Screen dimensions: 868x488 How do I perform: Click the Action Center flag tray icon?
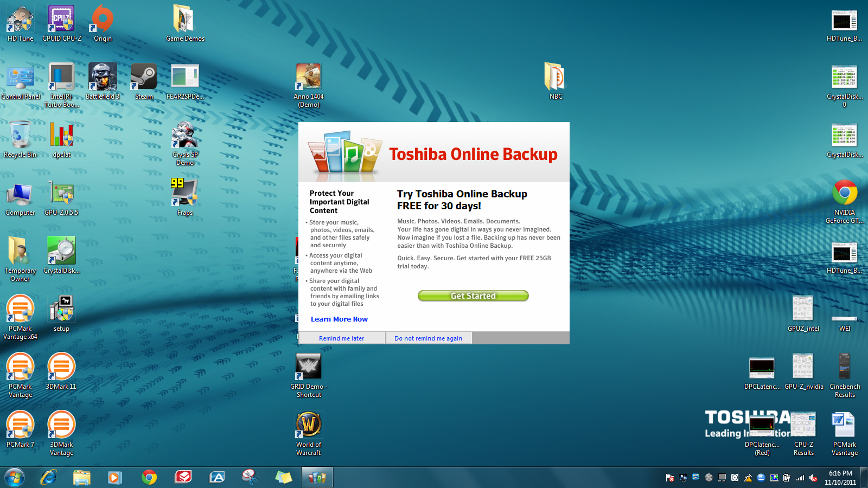(x=670, y=478)
